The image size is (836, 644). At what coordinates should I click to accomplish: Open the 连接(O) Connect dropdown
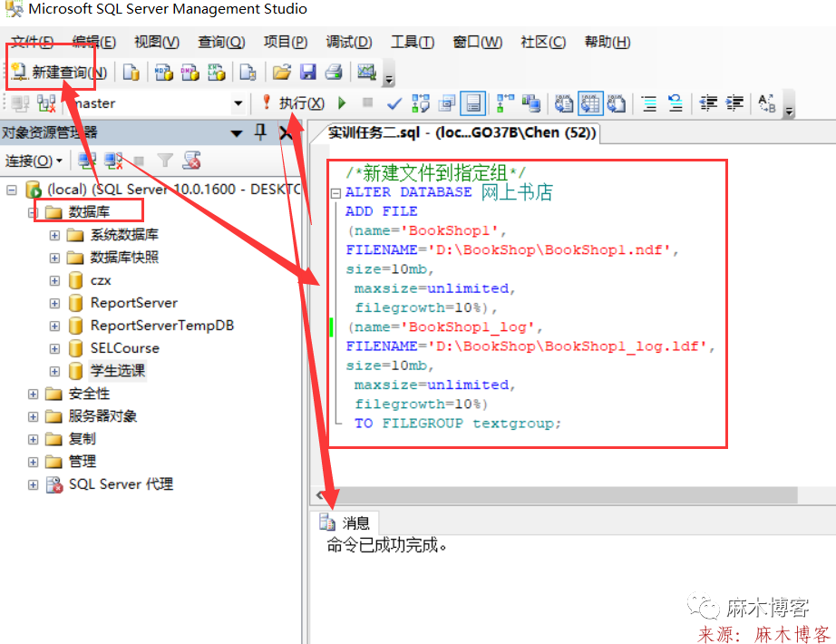click(34, 161)
